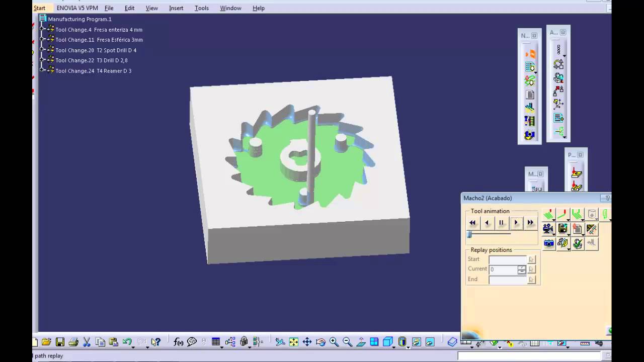This screenshot has width=644, height=362.
Task: Click the formula f(x) icon
Action: tap(178, 342)
